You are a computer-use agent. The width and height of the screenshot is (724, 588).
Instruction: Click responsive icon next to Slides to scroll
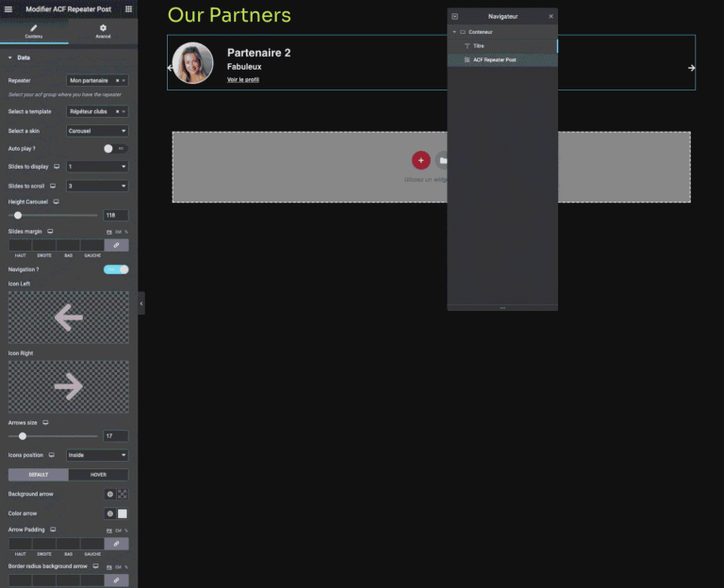point(53,186)
